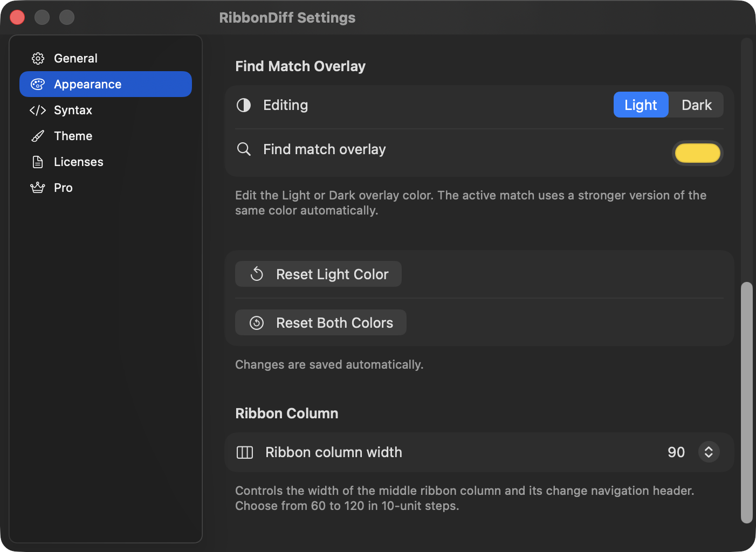Click the Theme paintbrush icon
756x552 pixels.
[38, 136]
